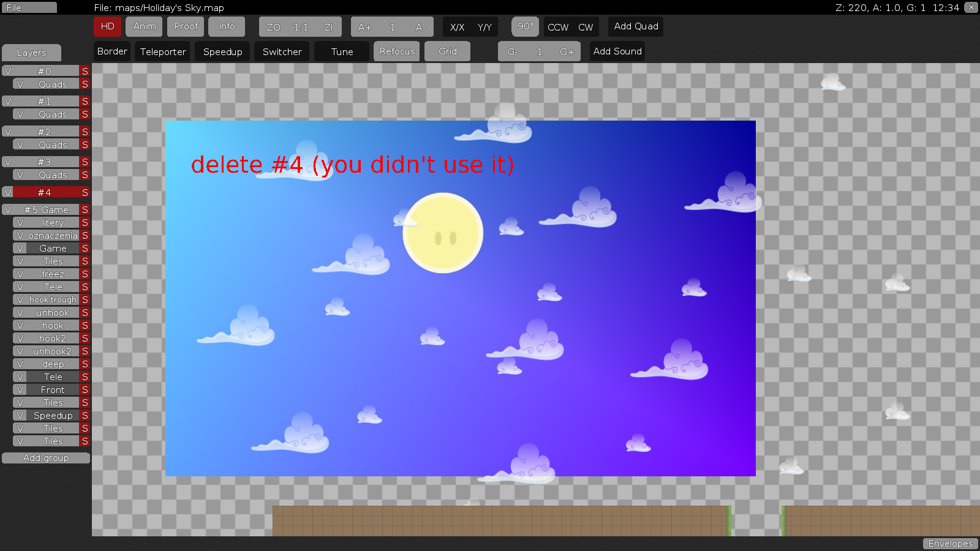Open the File menu

(29, 7)
